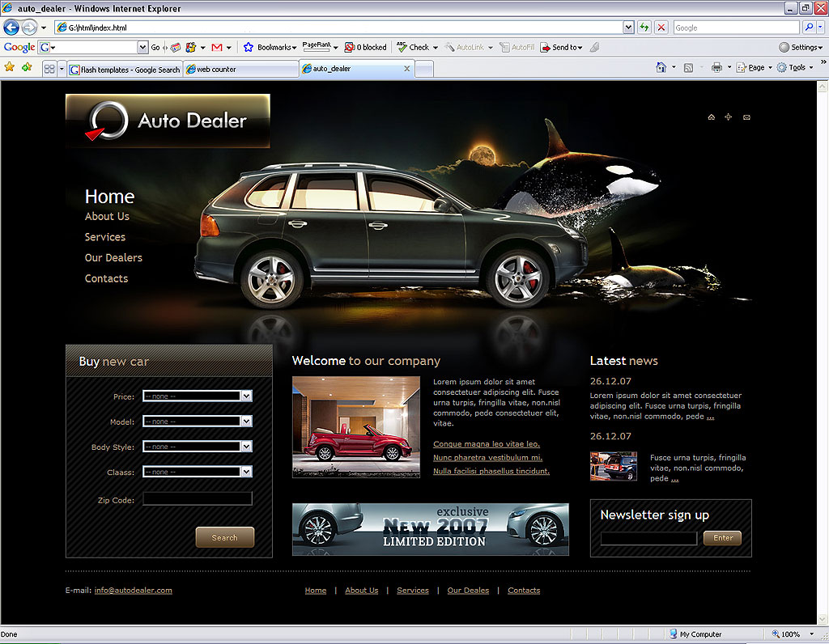
Task: Click the website's envelope contact icon
Action: (x=746, y=117)
